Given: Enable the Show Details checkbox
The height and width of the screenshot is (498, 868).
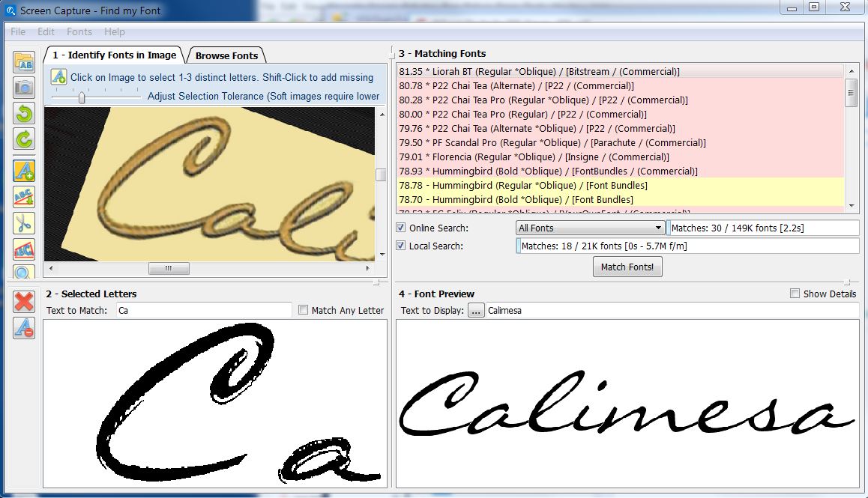Looking at the screenshot, I should click(x=795, y=294).
